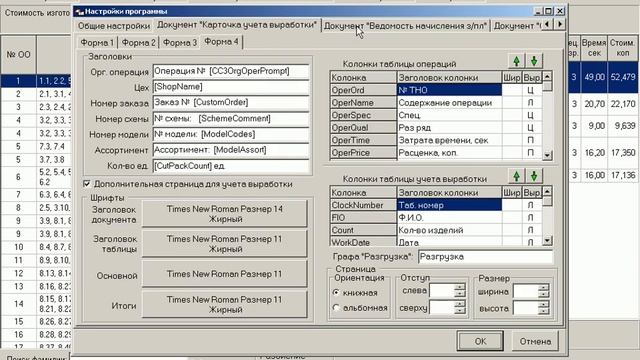The width and height of the screenshot is (640, 360).
Task: Select the OperTime column row
Action: [363, 140]
